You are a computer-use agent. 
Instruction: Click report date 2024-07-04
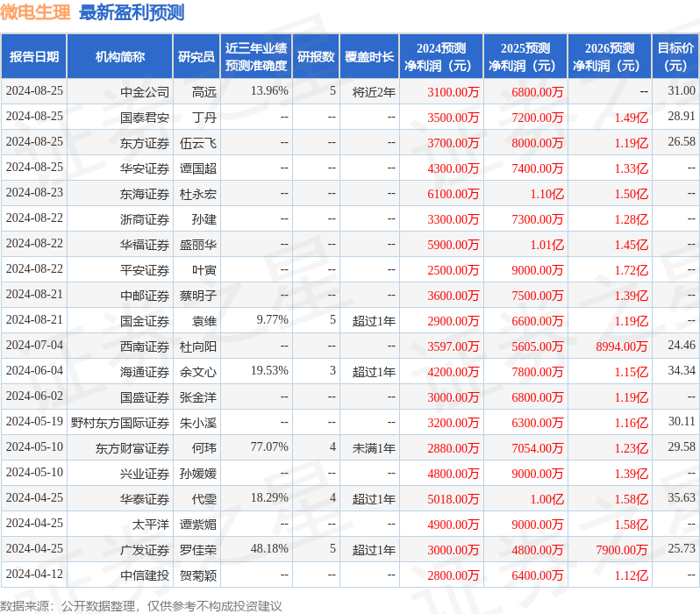(34, 346)
